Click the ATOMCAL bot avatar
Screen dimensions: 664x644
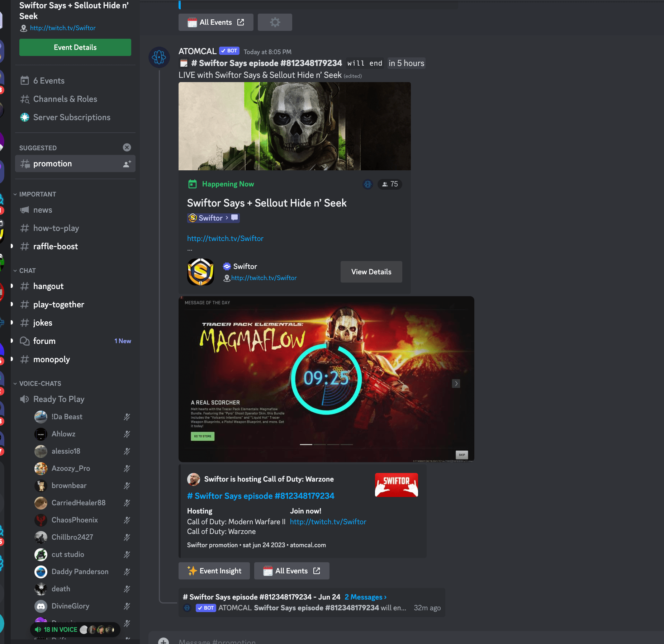coord(159,57)
